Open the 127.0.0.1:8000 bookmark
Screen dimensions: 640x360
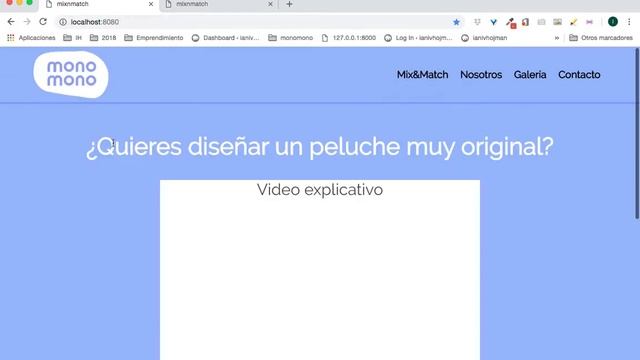tap(349, 38)
